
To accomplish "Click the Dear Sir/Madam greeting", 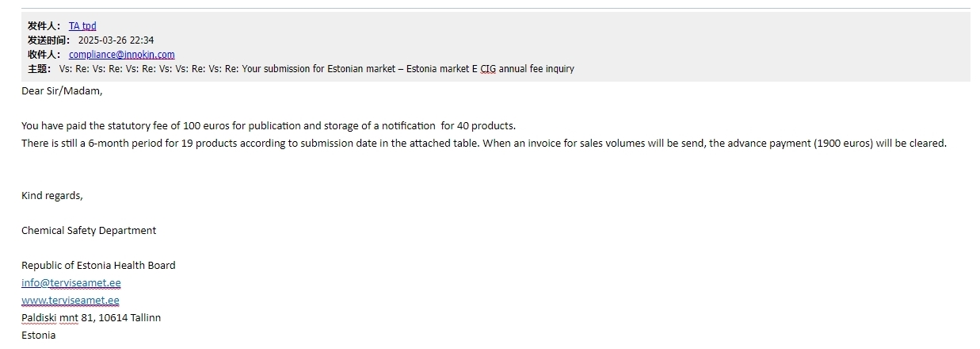I will pos(62,90).
